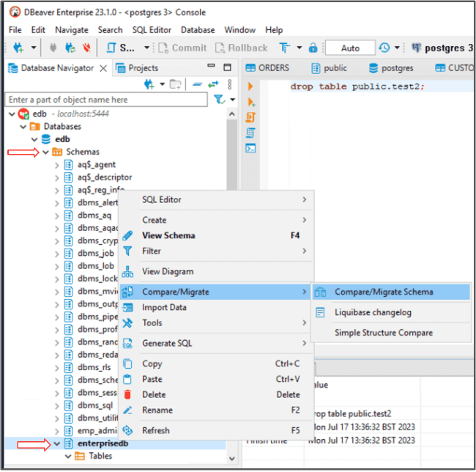The width and height of the screenshot is (476, 472).
Task: Choose Liquibase changelog menu entry
Action: tap(373, 312)
